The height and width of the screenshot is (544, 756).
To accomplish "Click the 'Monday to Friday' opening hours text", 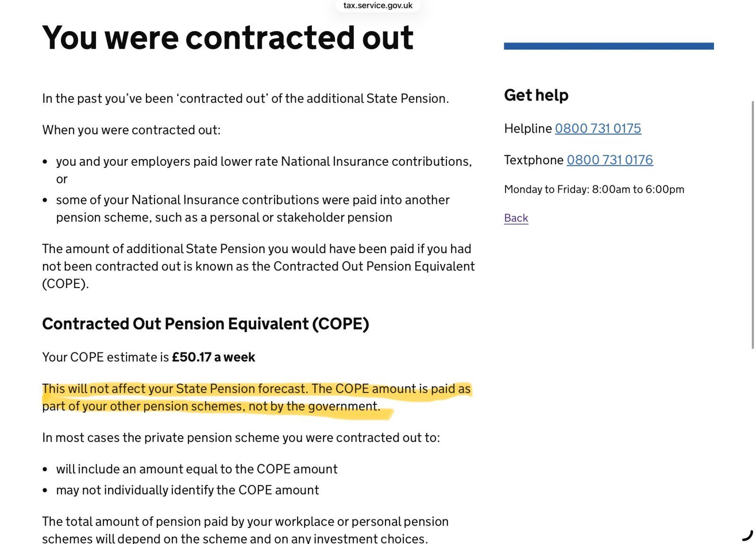I will [x=594, y=189].
